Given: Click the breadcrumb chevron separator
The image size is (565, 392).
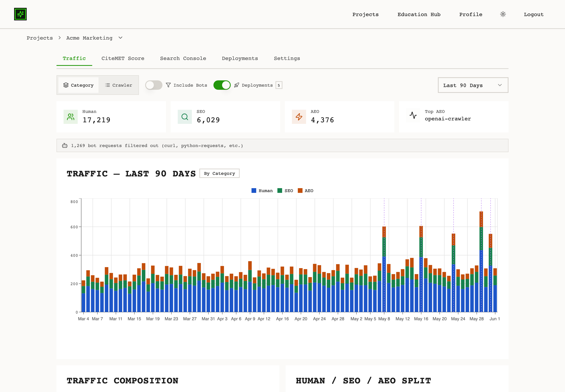Looking at the screenshot, I should (59, 38).
